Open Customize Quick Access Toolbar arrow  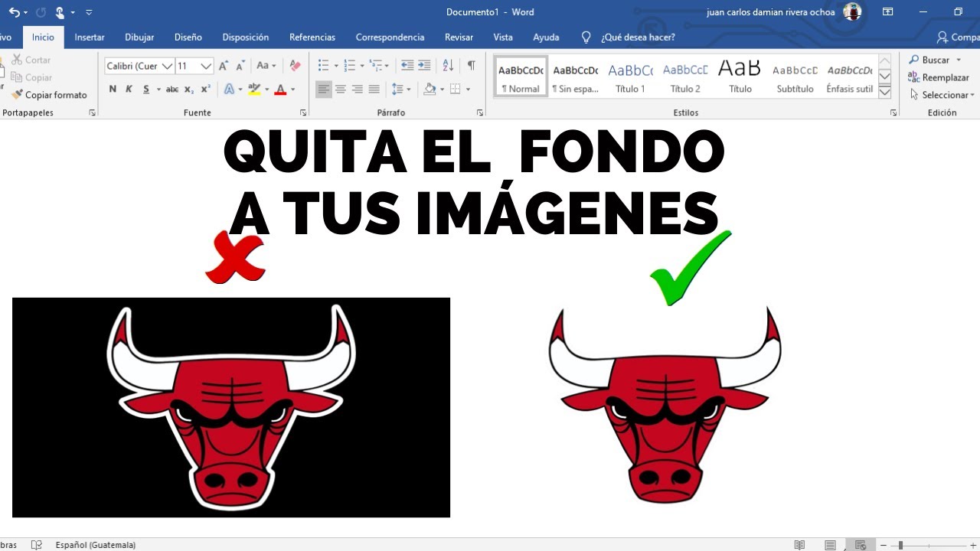click(x=89, y=12)
